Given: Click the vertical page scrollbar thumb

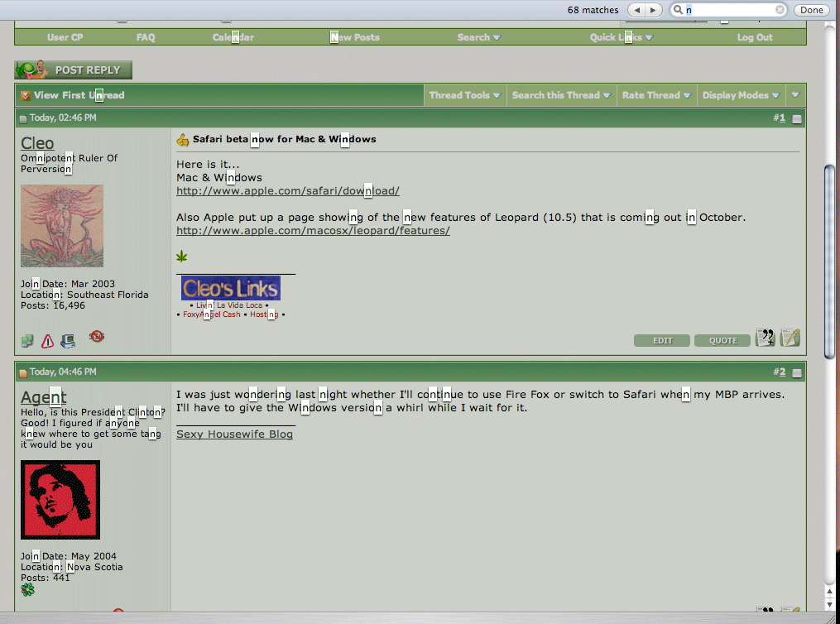Looking at the screenshot, I should [x=830, y=261].
